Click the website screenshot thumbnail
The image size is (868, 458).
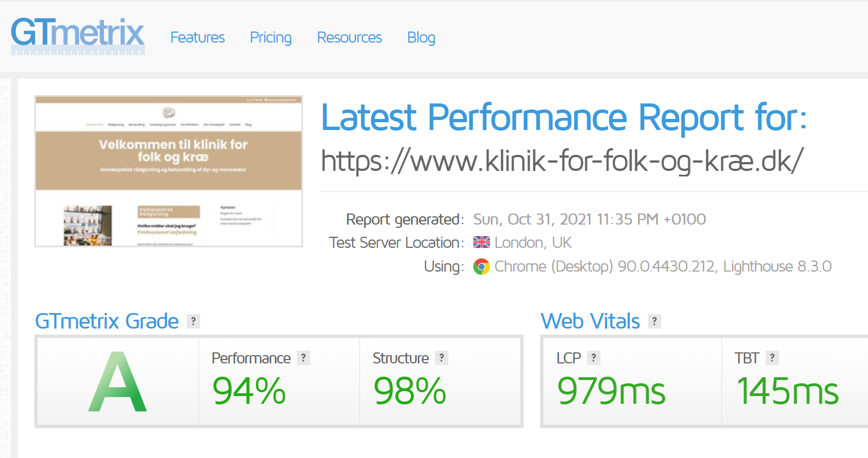pos(169,171)
